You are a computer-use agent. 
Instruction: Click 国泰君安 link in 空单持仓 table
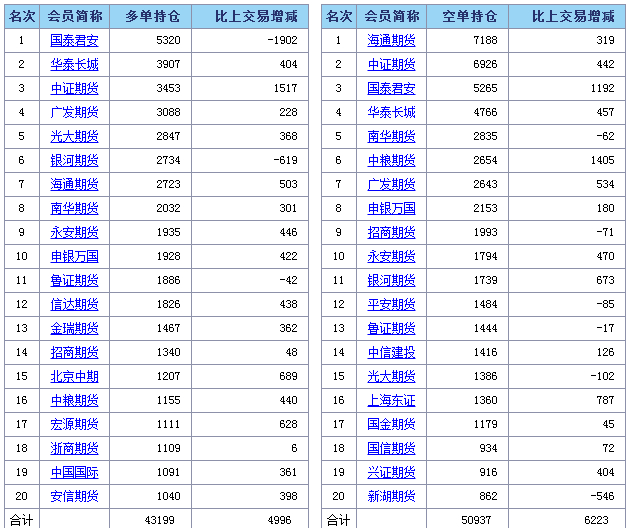(x=391, y=88)
